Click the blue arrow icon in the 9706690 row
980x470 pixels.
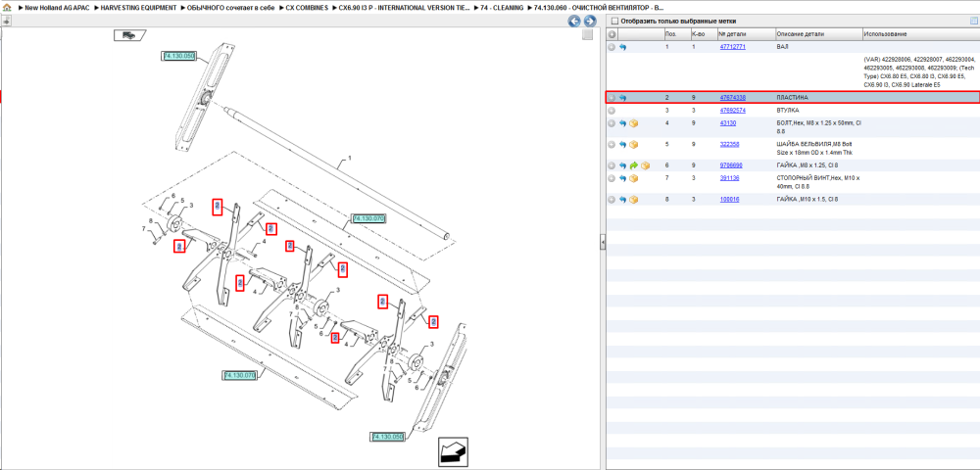point(622,165)
